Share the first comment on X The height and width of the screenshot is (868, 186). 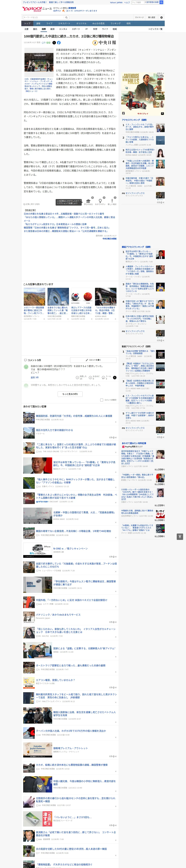(114, 378)
